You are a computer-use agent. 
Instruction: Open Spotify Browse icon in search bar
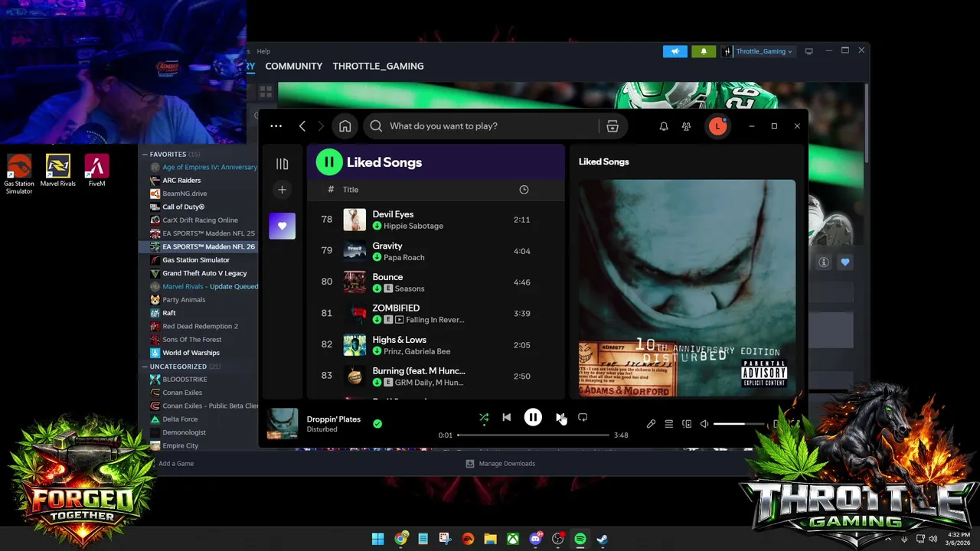612,126
